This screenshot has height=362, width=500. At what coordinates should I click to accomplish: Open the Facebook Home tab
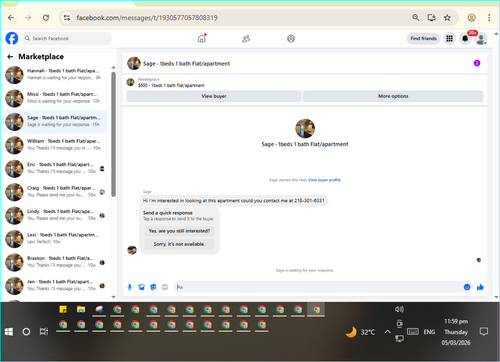(x=202, y=39)
